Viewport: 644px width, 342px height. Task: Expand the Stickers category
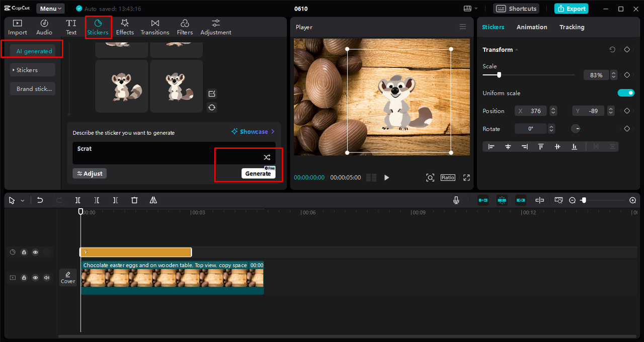(32, 70)
